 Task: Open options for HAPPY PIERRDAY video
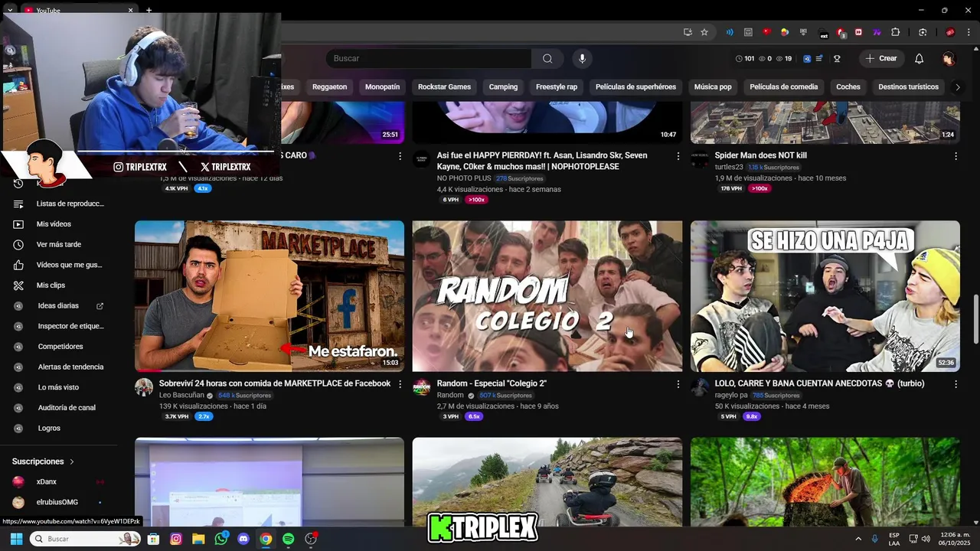click(678, 156)
